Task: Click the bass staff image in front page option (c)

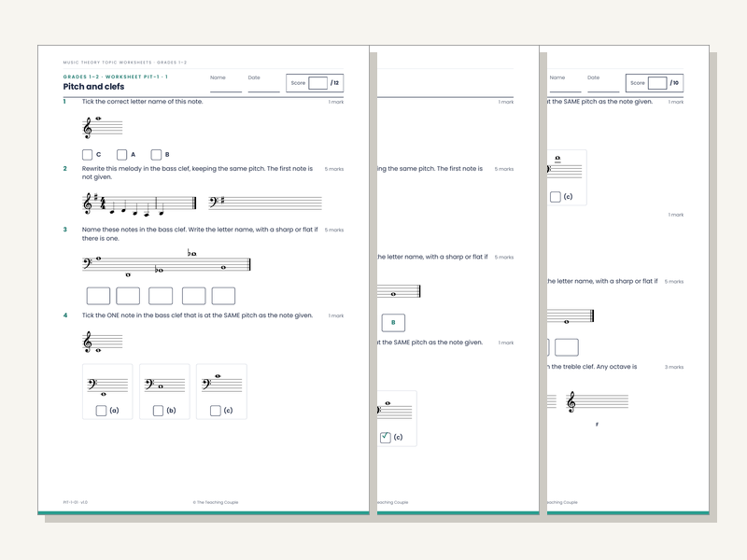Action: point(222,384)
